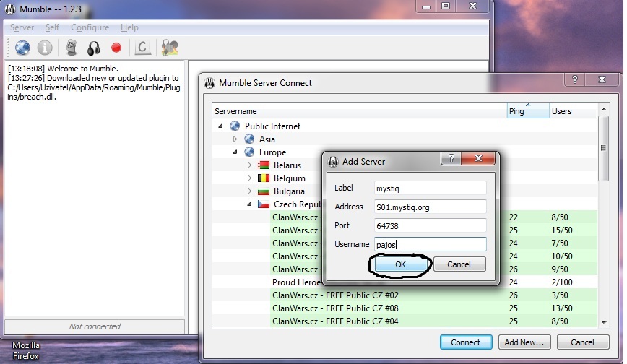
Task: Click the Address input field
Action: coord(431,207)
